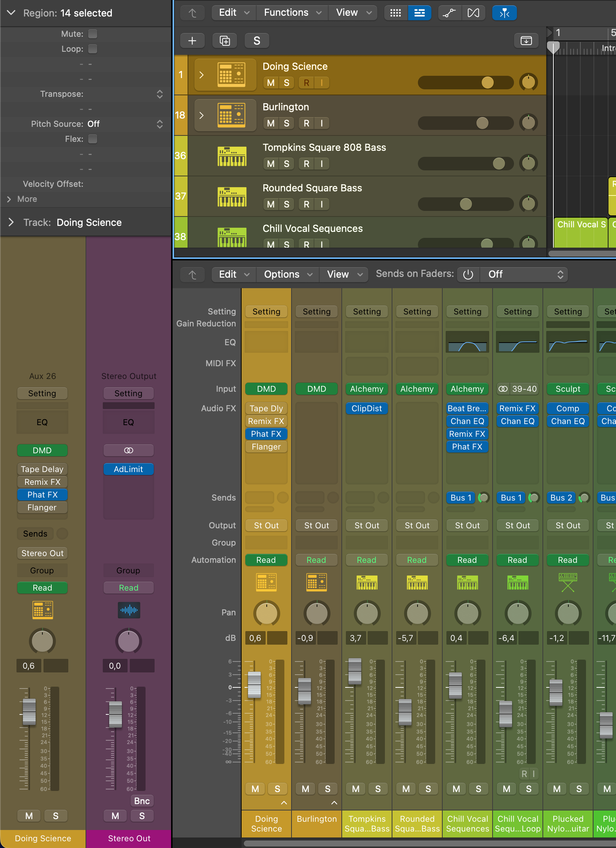
Task: Click Burlington drum machine track icon
Action: coord(231,115)
